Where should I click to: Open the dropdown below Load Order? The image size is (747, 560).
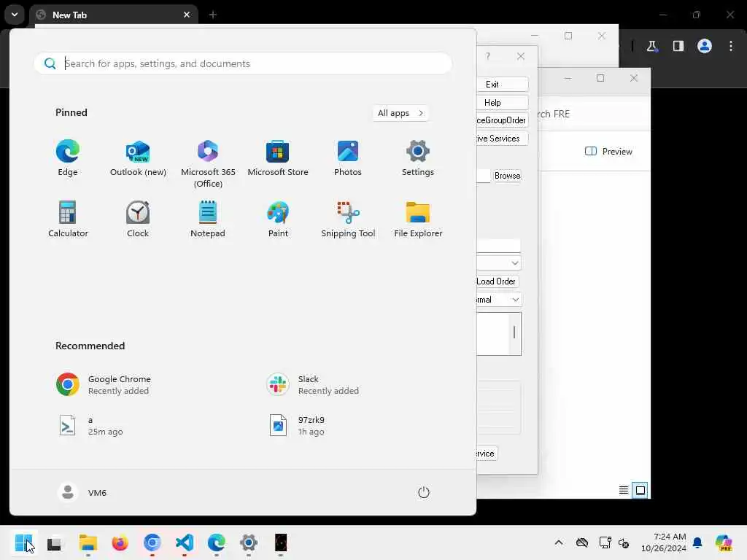coord(499,300)
